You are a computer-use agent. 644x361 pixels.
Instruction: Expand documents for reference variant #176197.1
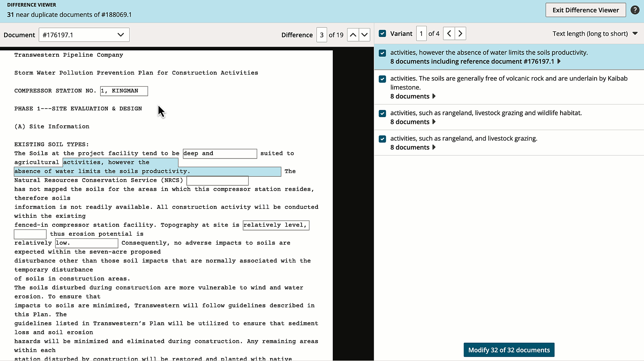pyautogui.click(x=559, y=62)
